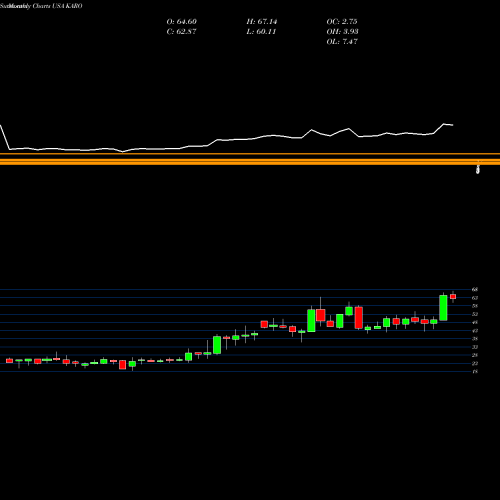The width and height of the screenshot is (500, 500).
Task: Click the white line's steep drop at far left
Action: click(5, 137)
